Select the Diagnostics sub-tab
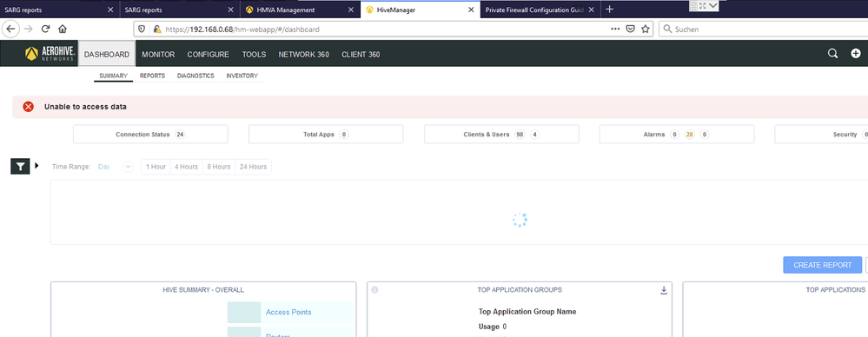868x337 pixels. [x=195, y=76]
